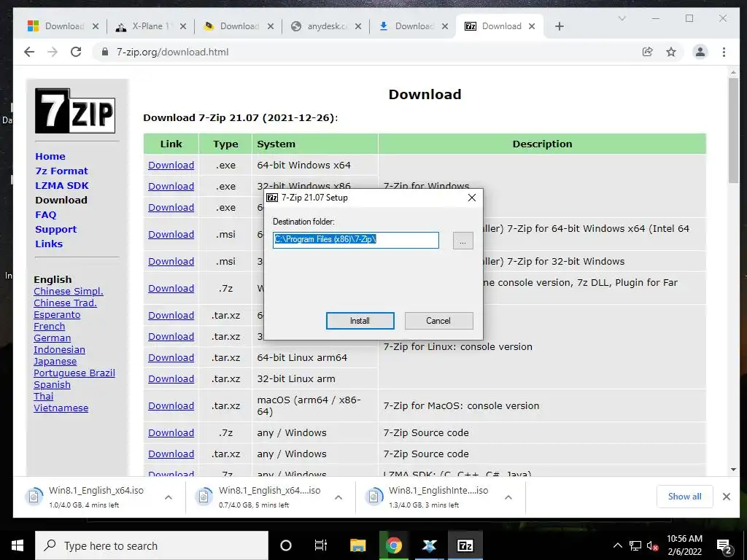Switch to the anydesk tab
Image resolution: width=747 pixels, height=560 pixels.
click(x=326, y=26)
